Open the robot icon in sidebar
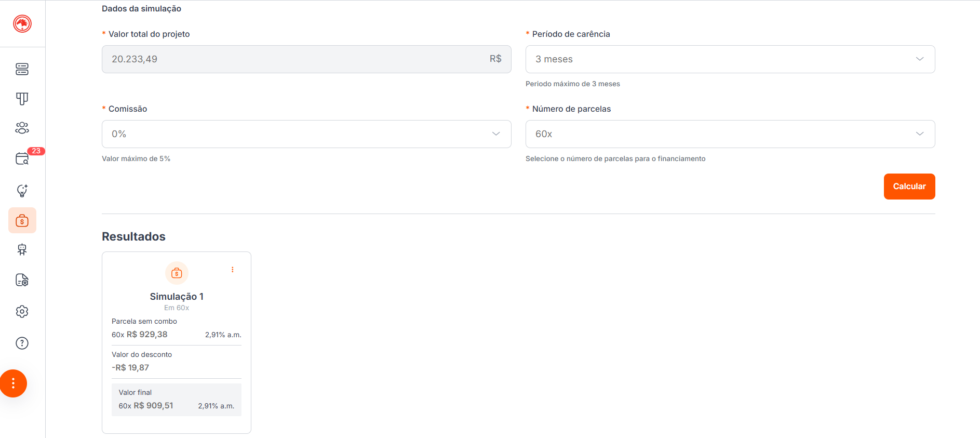Image resolution: width=980 pixels, height=438 pixels. [22, 250]
